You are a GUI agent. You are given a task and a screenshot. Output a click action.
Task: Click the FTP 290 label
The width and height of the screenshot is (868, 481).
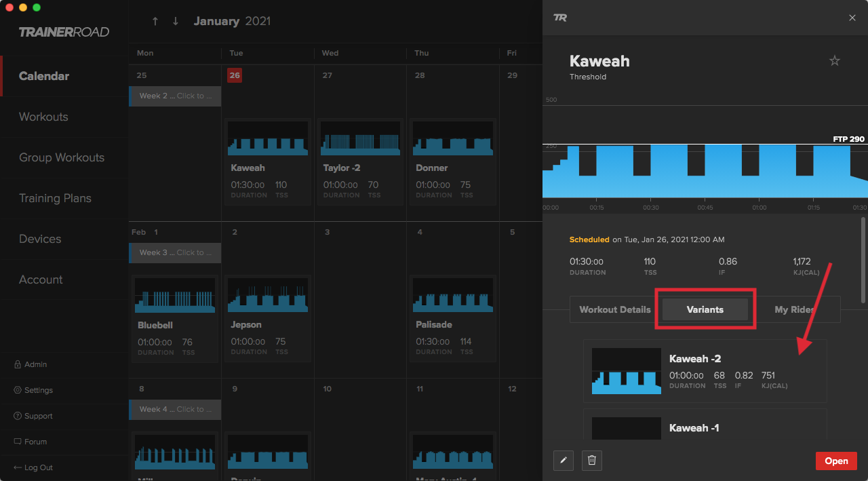[849, 139]
